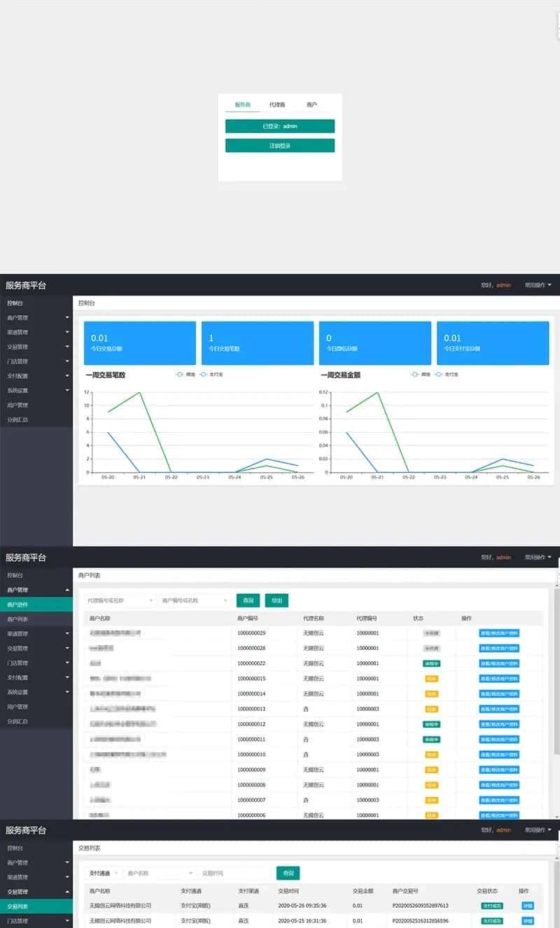Click the 导出 export button
The image size is (560, 928).
[276, 600]
